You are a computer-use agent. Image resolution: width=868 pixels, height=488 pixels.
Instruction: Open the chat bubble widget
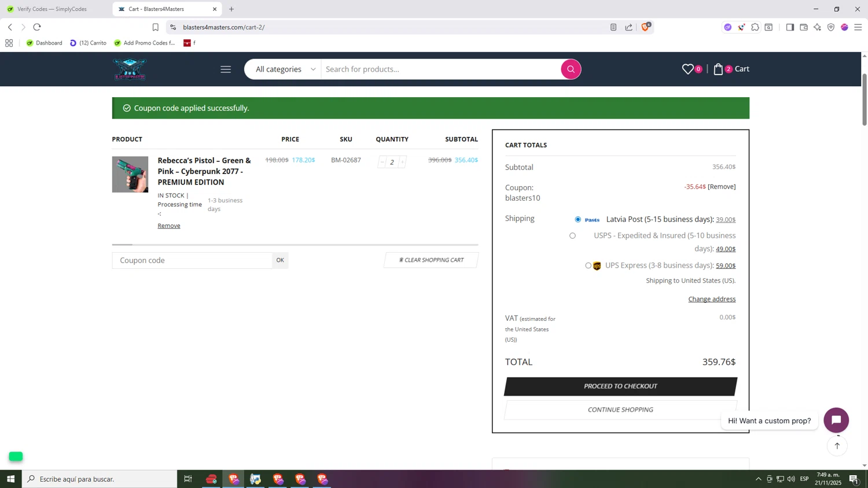836,420
